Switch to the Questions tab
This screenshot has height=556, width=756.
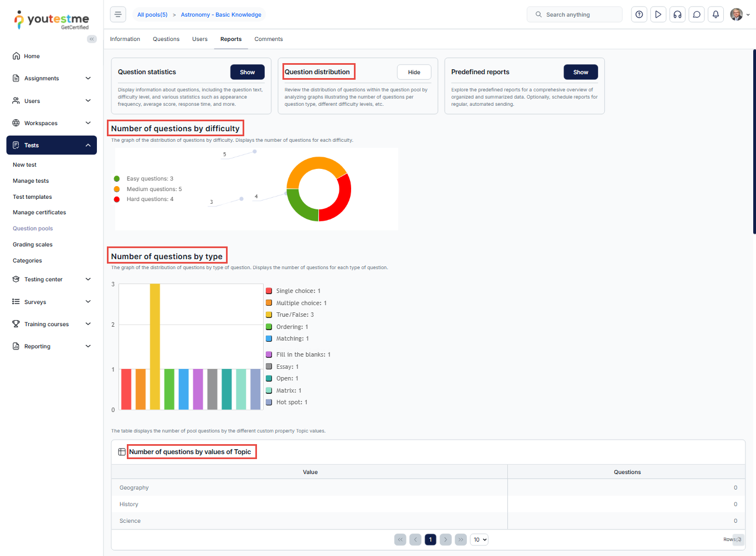166,39
